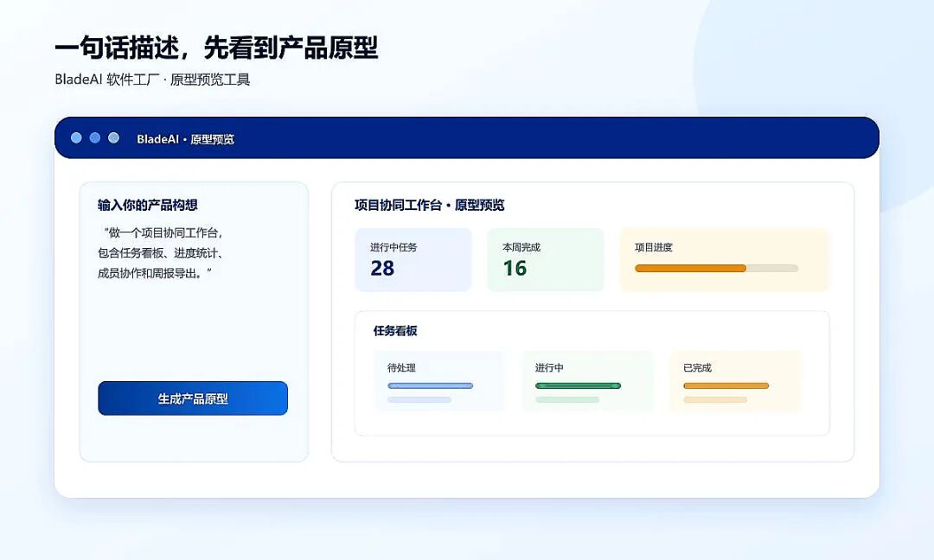Click the product idea quote text box

[162, 253]
